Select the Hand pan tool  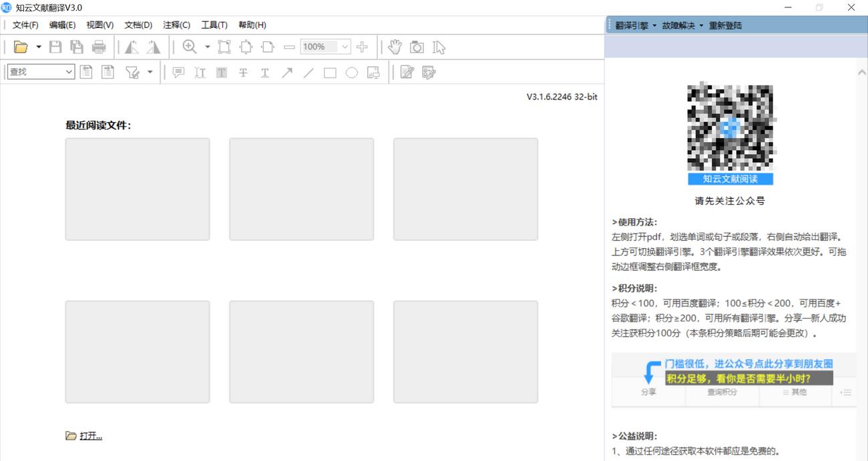point(394,47)
